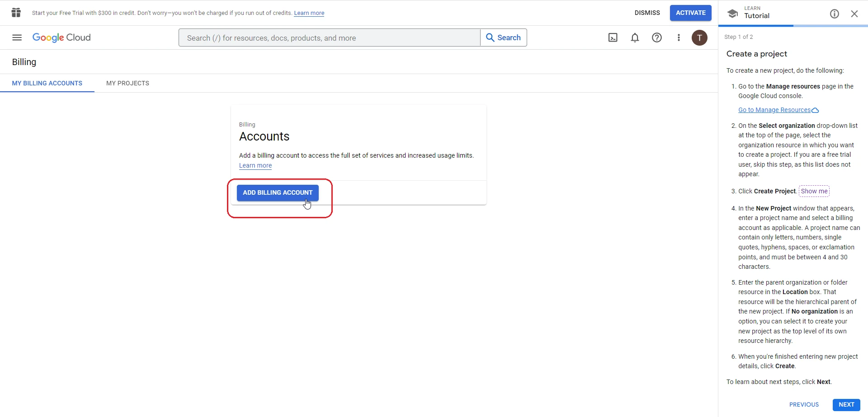Click the Google Cloud logo
The image size is (868, 417).
61,37
